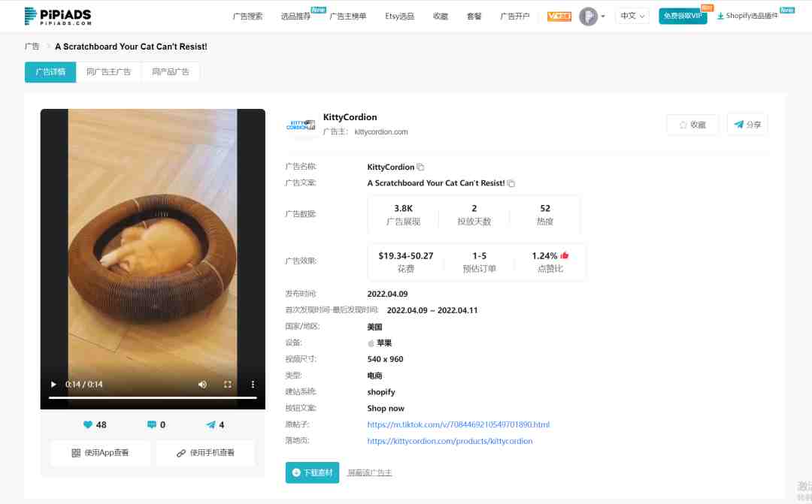Click the 免费领取VIP button

click(683, 16)
